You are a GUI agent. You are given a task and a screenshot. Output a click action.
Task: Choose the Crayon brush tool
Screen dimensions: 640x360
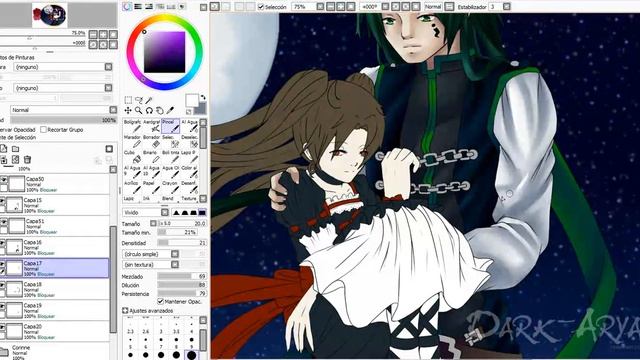171,187
